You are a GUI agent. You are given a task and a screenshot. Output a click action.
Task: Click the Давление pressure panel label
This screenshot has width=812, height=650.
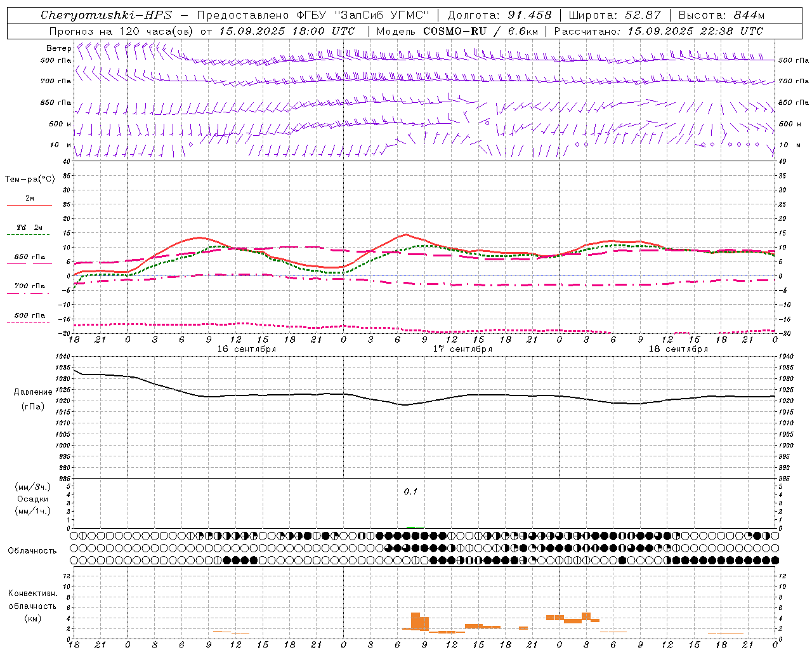(x=33, y=392)
